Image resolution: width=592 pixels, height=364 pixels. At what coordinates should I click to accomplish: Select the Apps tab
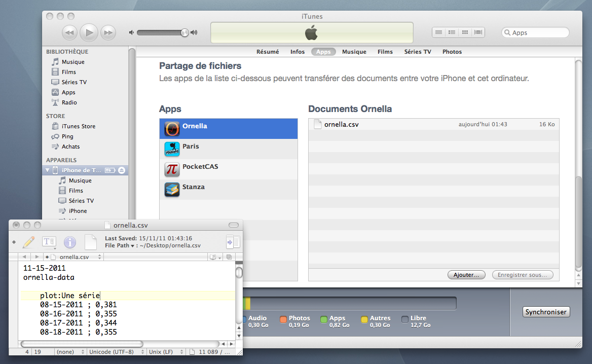(323, 52)
